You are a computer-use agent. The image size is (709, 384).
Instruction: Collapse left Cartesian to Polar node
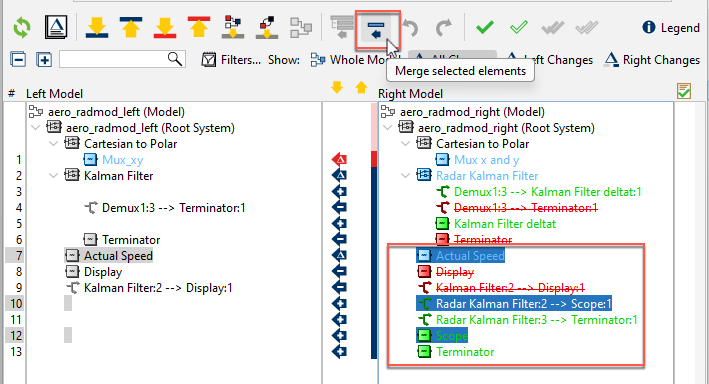click(x=53, y=144)
